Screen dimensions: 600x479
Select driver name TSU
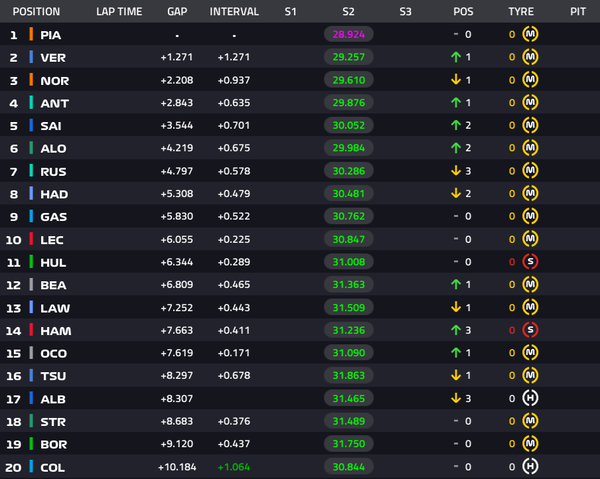53,376
